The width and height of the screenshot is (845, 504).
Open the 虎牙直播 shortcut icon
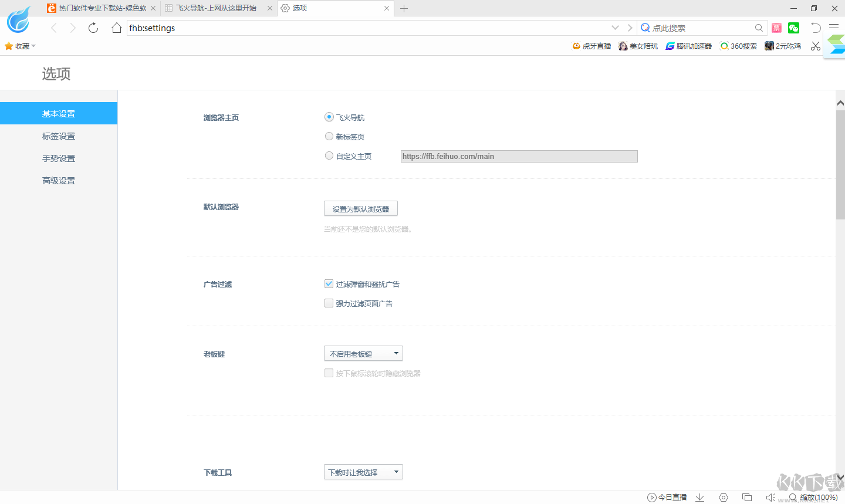click(591, 46)
